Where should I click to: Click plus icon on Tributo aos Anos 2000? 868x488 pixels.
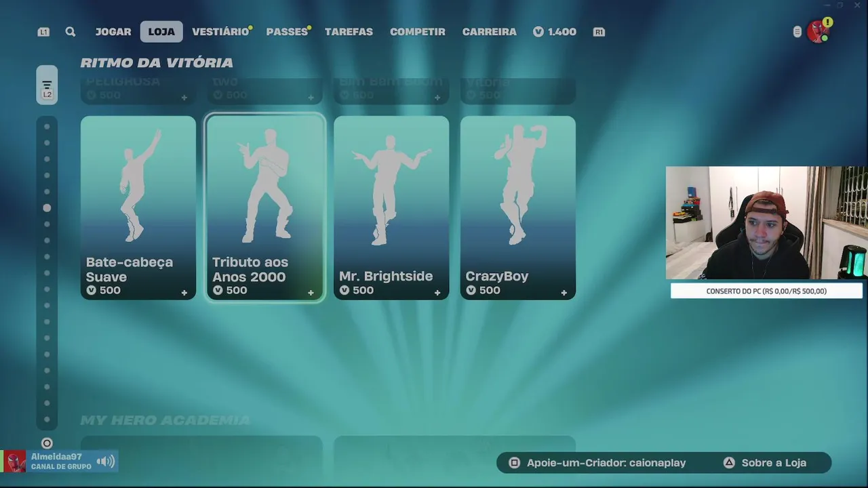click(x=311, y=293)
